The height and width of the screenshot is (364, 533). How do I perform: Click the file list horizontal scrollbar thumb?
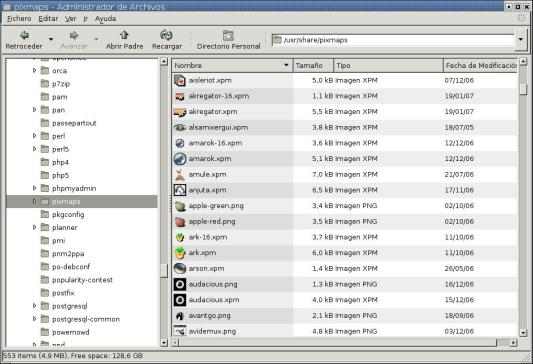[338, 343]
